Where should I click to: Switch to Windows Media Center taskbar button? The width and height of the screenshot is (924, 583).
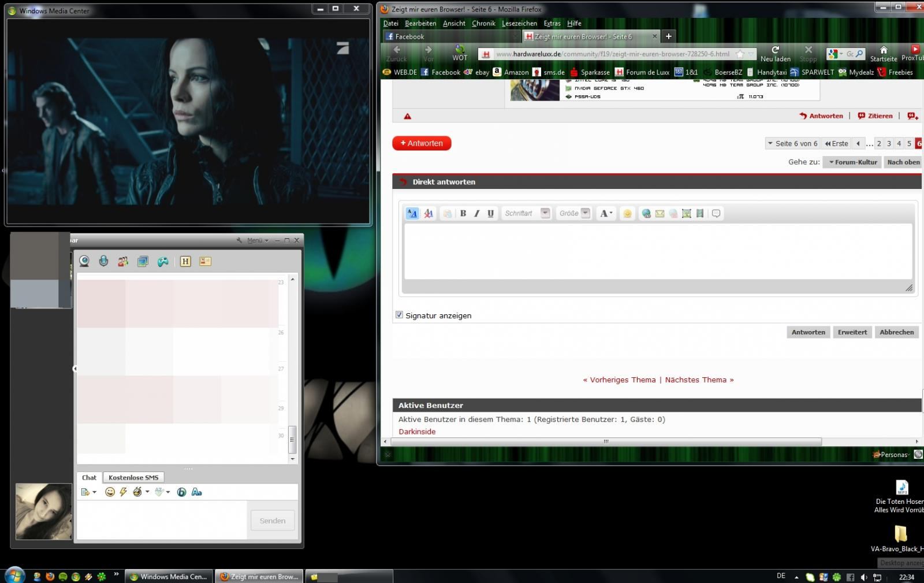(x=169, y=577)
